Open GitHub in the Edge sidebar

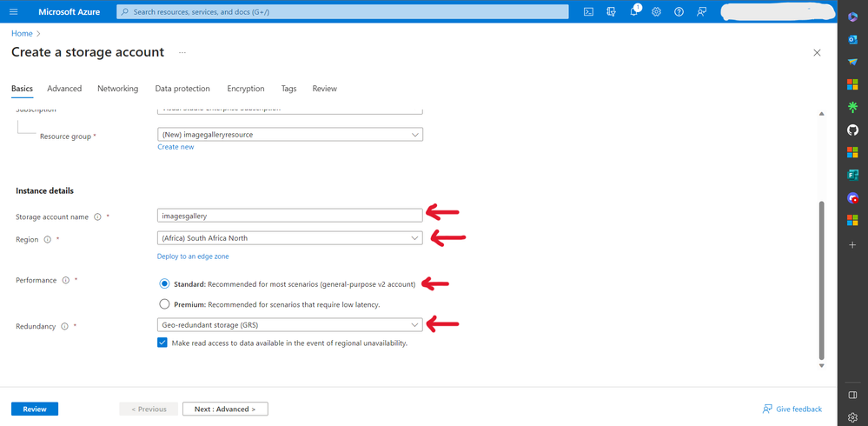tap(852, 130)
